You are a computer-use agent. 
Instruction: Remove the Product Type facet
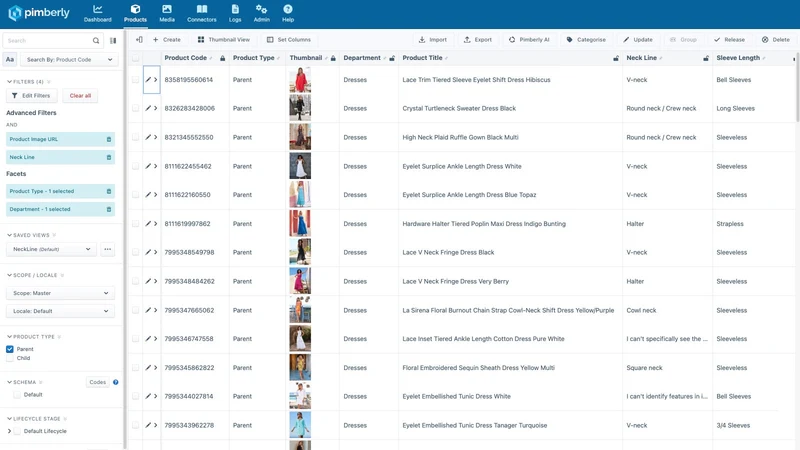109,191
